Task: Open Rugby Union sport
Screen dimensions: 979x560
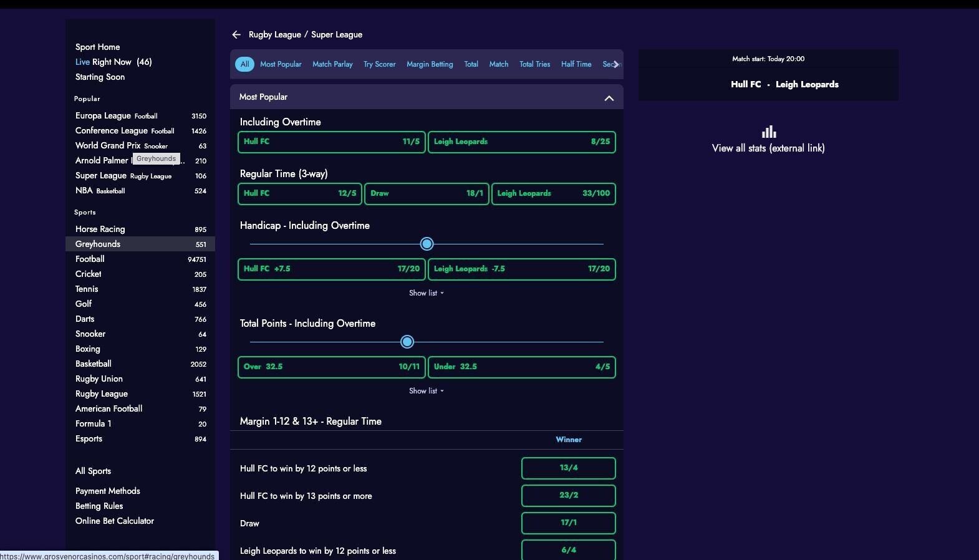Action: pos(140,379)
